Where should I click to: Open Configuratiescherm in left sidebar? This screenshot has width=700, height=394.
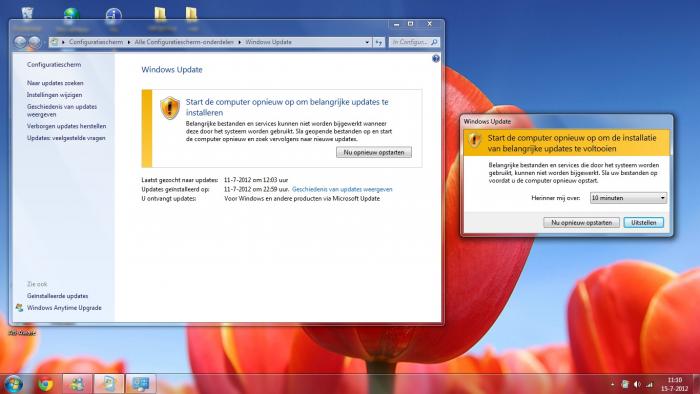(54, 65)
